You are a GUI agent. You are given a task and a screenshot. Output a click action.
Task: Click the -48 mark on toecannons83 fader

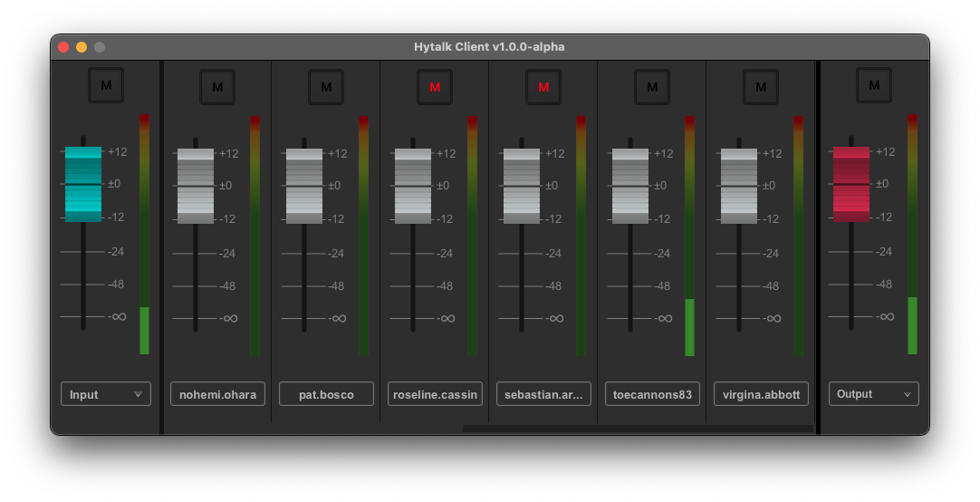click(662, 285)
